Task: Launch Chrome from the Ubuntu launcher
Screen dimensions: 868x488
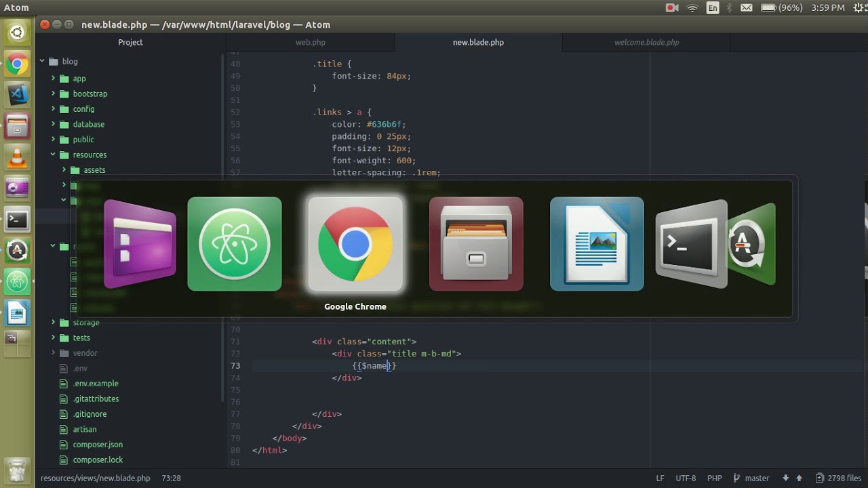Action: tap(18, 64)
